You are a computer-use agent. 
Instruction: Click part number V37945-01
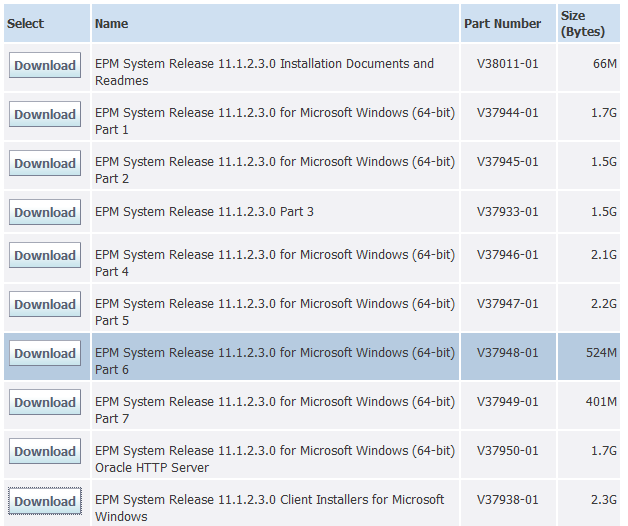click(507, 161)
